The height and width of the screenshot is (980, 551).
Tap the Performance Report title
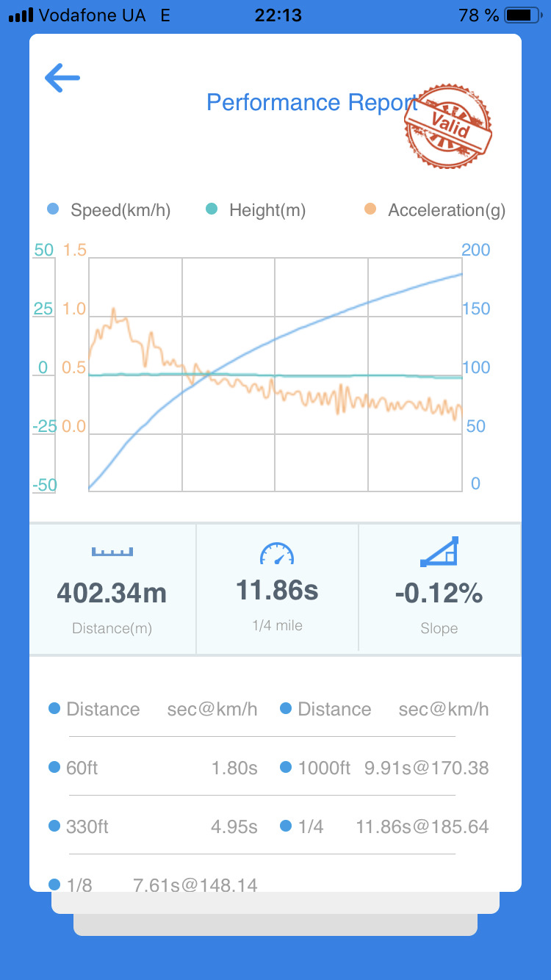tap(312, 102)
